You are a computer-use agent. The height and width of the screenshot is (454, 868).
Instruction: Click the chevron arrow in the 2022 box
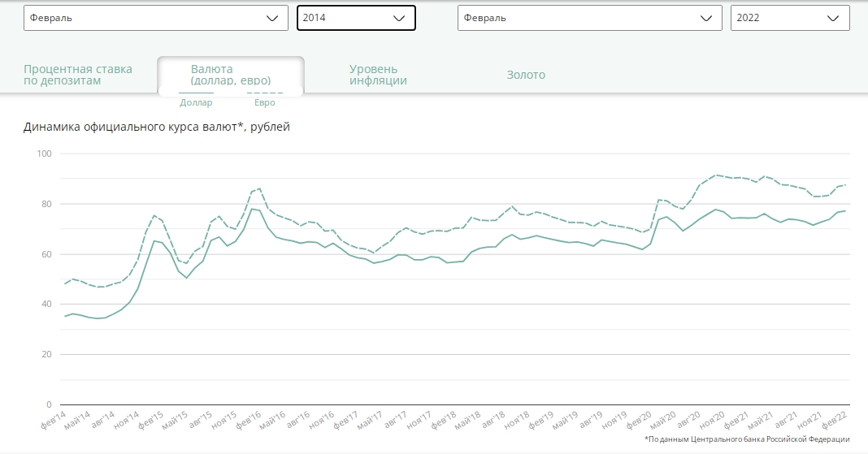point(832,18)
